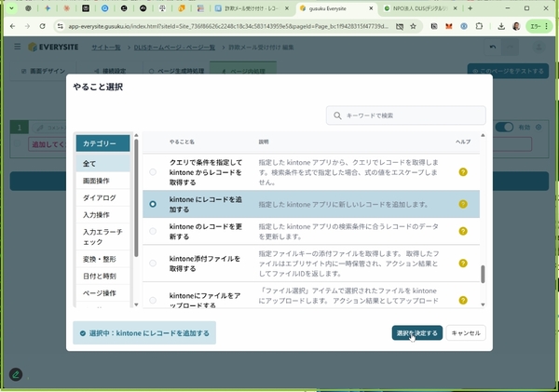Confirm with the 選択を決定する button

point(416,332)
